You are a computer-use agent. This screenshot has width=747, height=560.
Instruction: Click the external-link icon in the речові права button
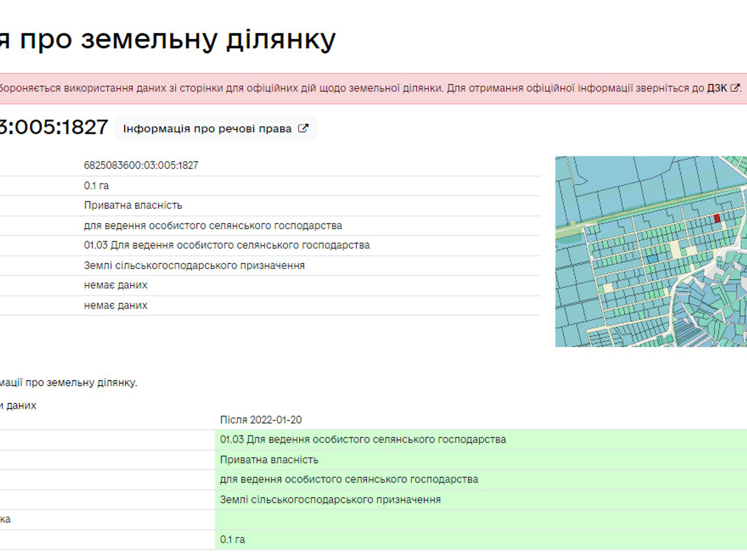(303, 128)
